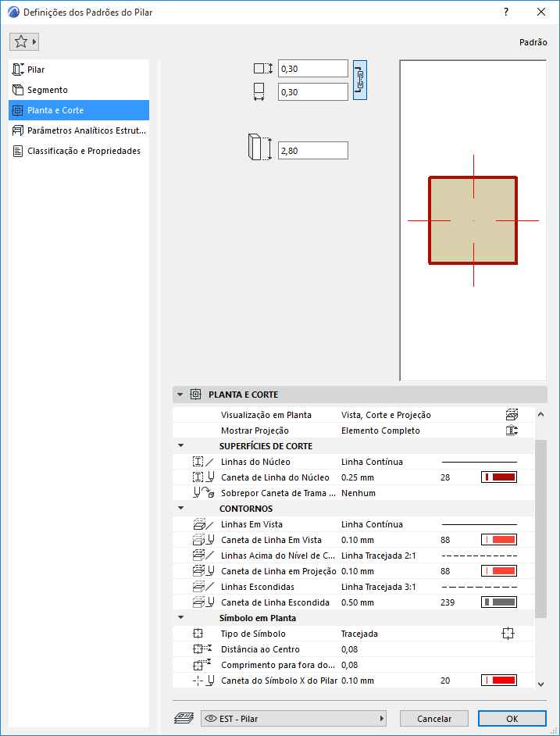Select the Pilar page in sidebar
The height and width of the screenshot is (736, 560).
tap(79, 70)
